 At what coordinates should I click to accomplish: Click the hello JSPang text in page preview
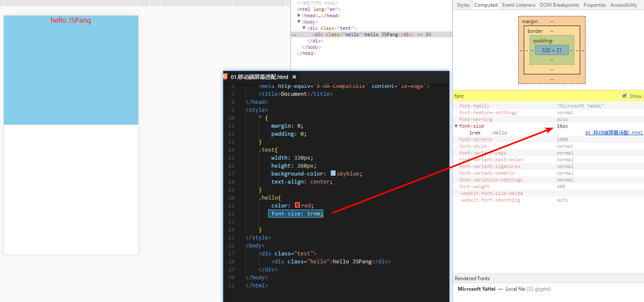(71, 20)
